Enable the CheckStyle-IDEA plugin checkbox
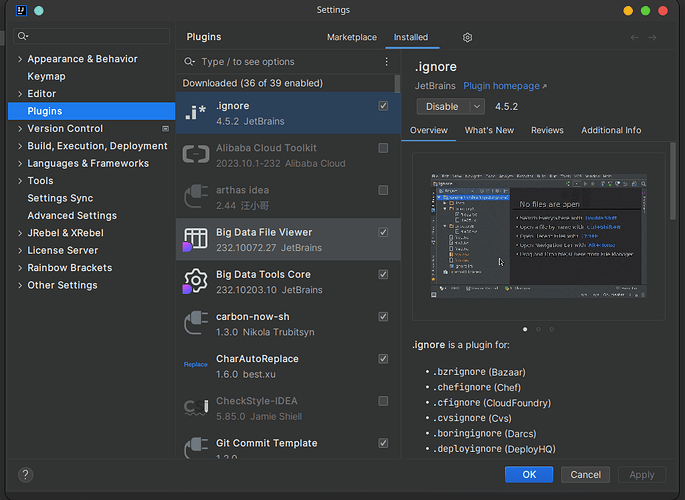The image size is (685, 500). point(383,401)
